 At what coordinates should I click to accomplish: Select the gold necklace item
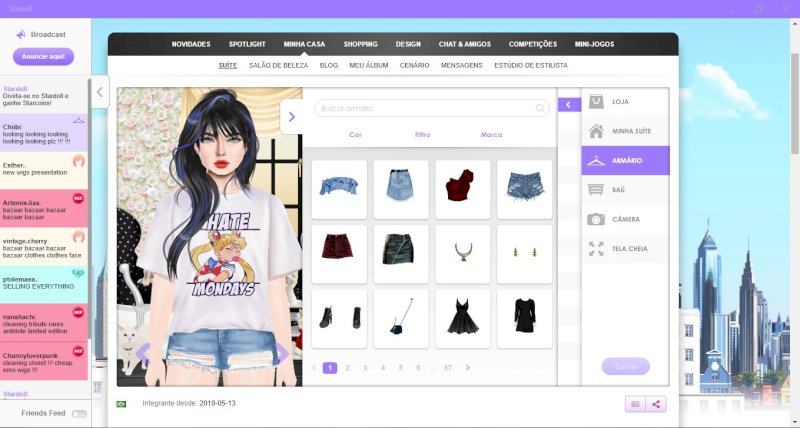pos(463,254)
